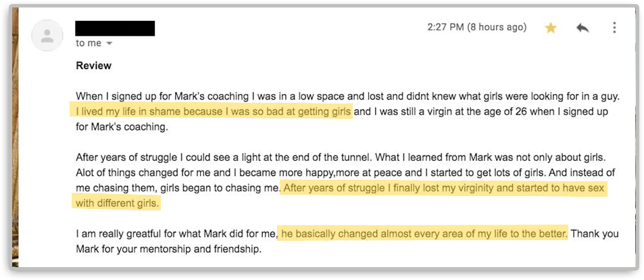Screen dimensions: 644x280
Task: Click "Mark for your mentorship and friendship" line
Action: tap(169, 249)
